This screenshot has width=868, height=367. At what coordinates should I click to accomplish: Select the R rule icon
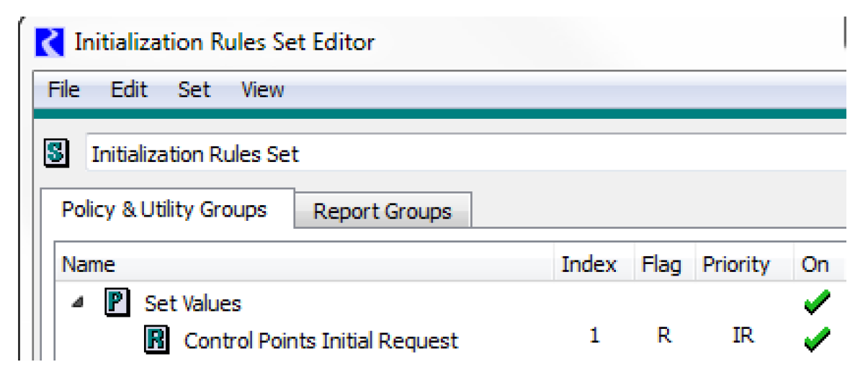click(156, 340)
